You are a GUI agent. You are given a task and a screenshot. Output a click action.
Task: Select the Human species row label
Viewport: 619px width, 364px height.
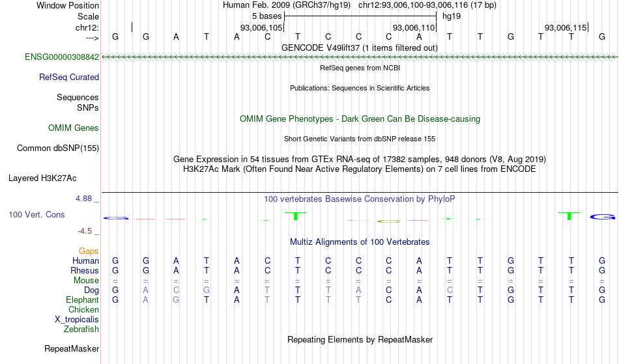pos(85,261)
